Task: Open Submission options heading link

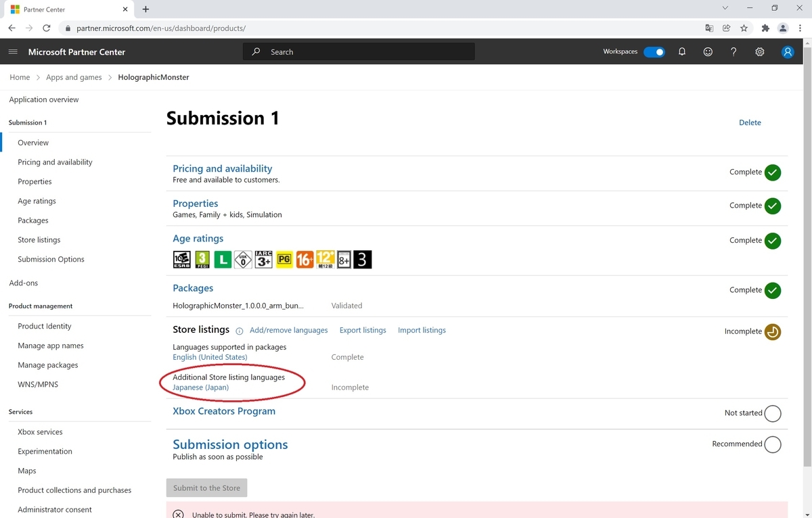Action: (230, 444)
